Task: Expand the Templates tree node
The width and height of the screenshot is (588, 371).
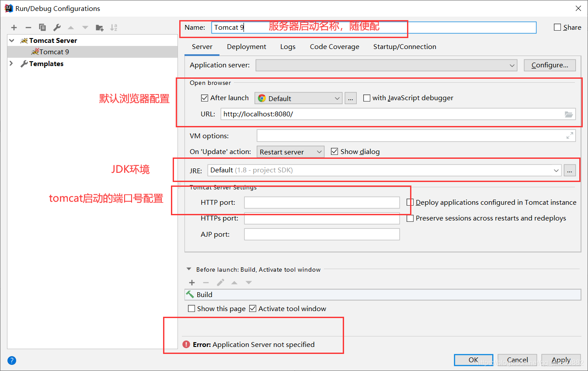Action: pos(12,64)
